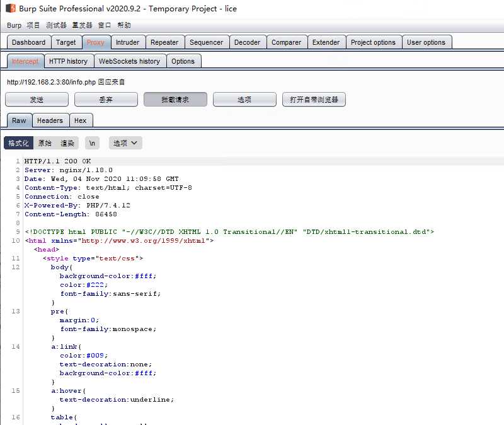Open the Comparer tab
The width and height of the screenshot is (504, 425).
[x=287, y=42]
